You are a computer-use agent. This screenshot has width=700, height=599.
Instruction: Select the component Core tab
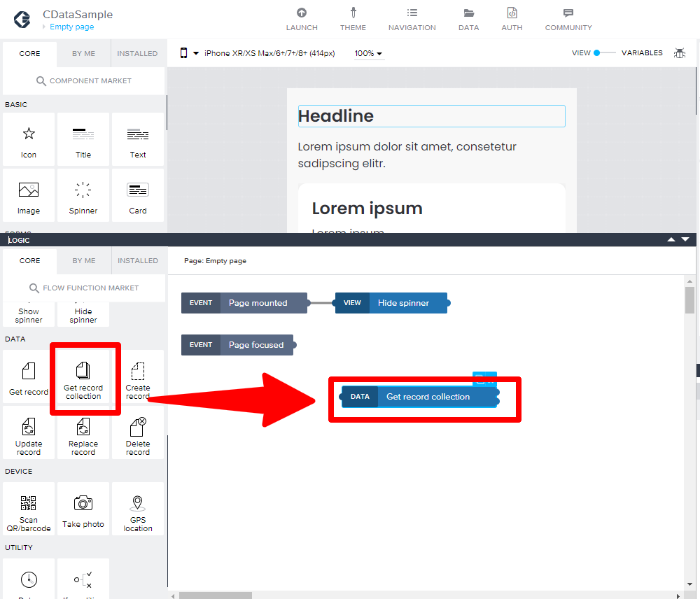(29, 54)
